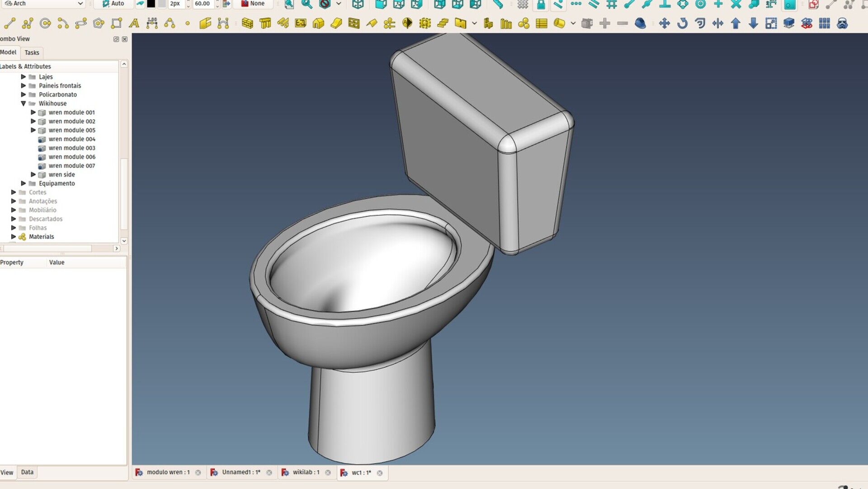Image resolution: width=868 pixels, height=489 pixels.
Task: Open the black line color swatch
Action: click(x=151, y=4)
